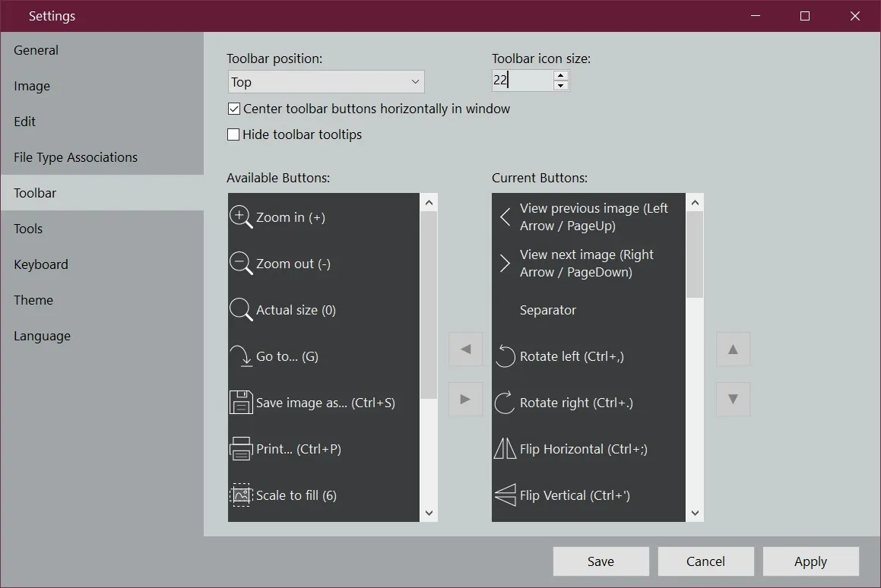Click the Save button

tap(601, 561)
